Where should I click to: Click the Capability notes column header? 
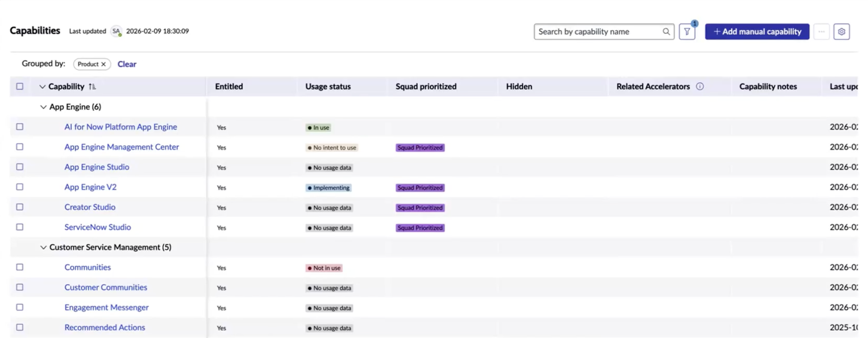pyautogui.click(x=768, y=86)
